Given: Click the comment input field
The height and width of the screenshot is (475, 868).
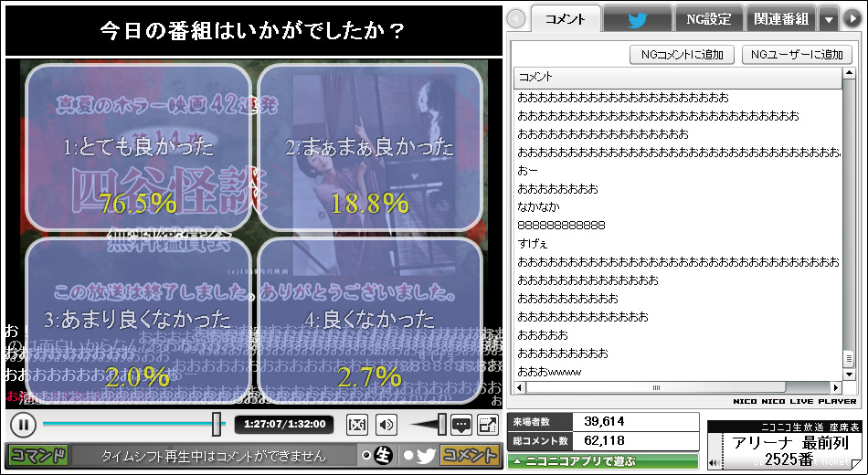Looking at the screenshot, I should [214, 456].
